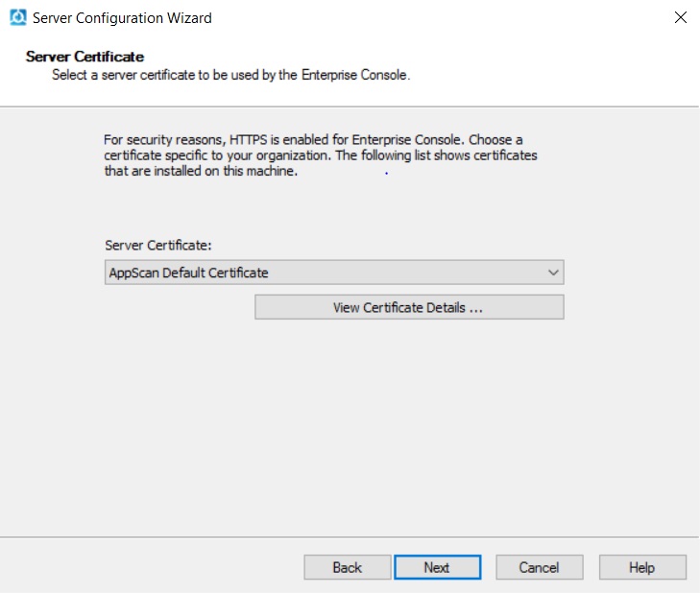Expand certificate list using the chevron arrow
This screenshot has height=593, width=700.
(x=553, y=273)
